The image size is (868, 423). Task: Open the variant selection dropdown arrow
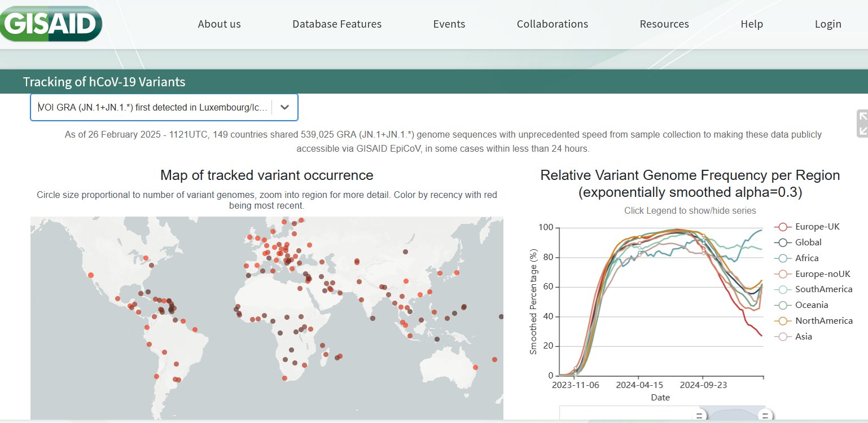point(285,108)
